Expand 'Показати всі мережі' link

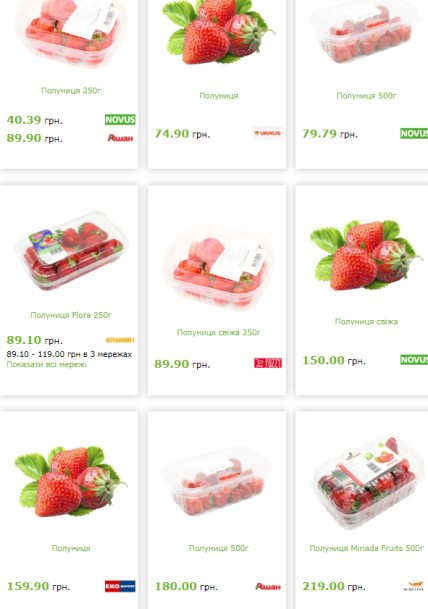click(x=47, y=364)
